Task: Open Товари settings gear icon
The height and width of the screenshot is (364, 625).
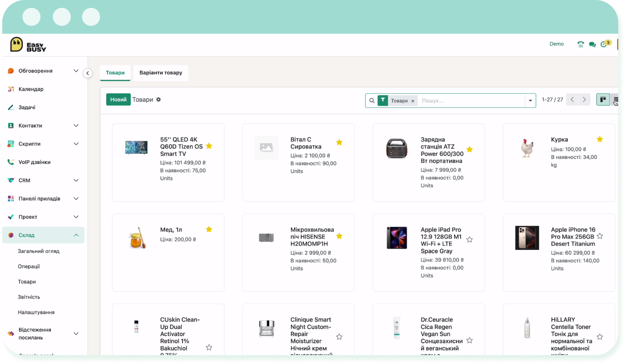Action: coord(158,100)
